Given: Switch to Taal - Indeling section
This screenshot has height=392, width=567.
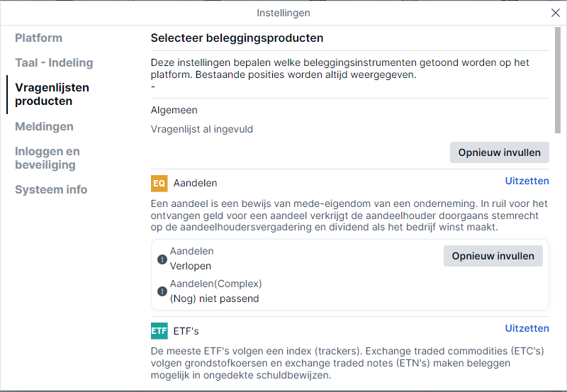Looking at the screenshot, I should coord(54,62).
